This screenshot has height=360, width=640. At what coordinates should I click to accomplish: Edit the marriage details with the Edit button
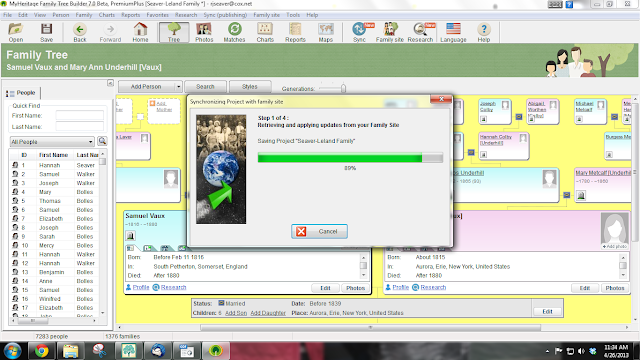pyautogui.click(x=547, y=311)
